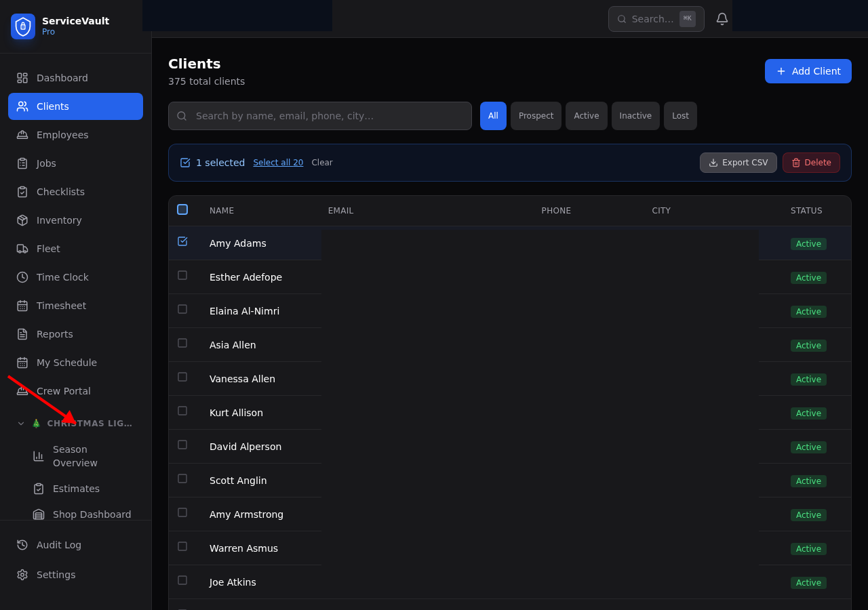The image size is (868, 610).
Task: Open Checklists from the sidebar
Action: [60, 192]
